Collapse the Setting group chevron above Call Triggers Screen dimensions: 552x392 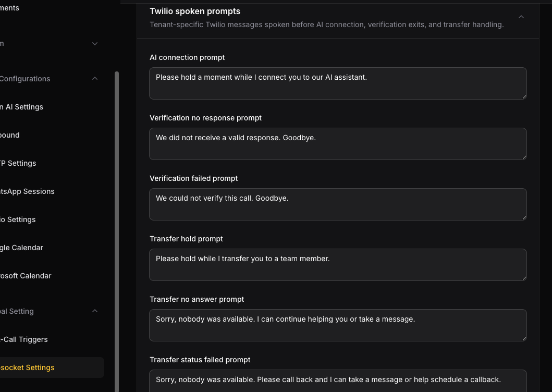click(x=95, y=311)
